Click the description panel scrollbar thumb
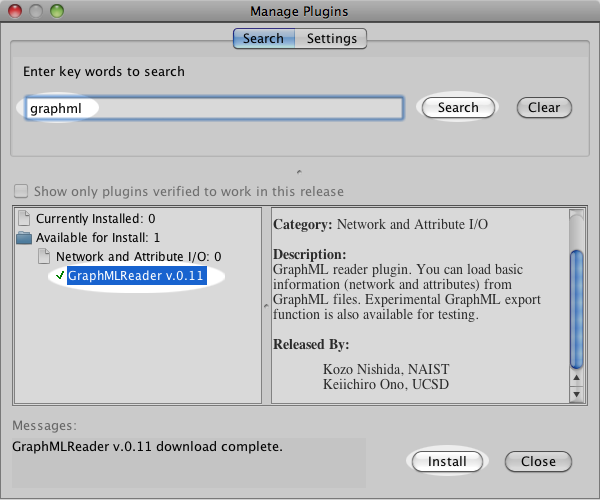600x500 pixels. coord(576,310)
